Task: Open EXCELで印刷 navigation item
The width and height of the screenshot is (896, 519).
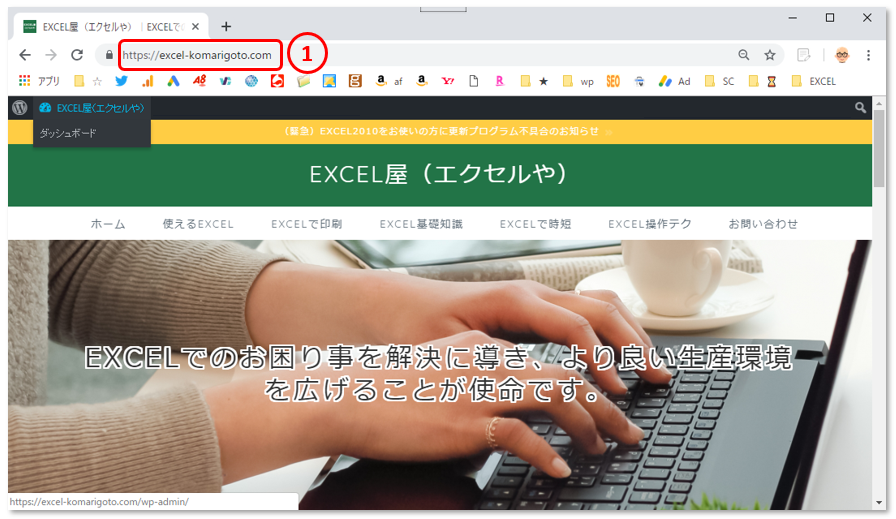Action: (307, 224)
